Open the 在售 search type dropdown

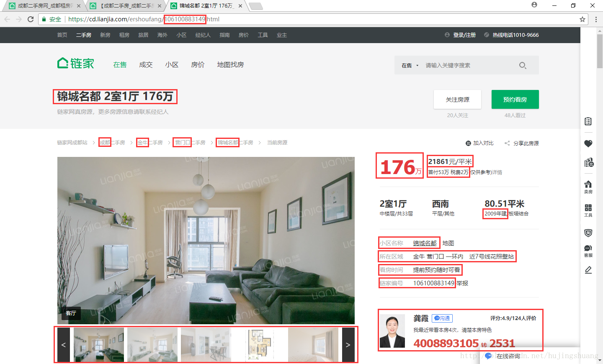(x=410, y=65)
